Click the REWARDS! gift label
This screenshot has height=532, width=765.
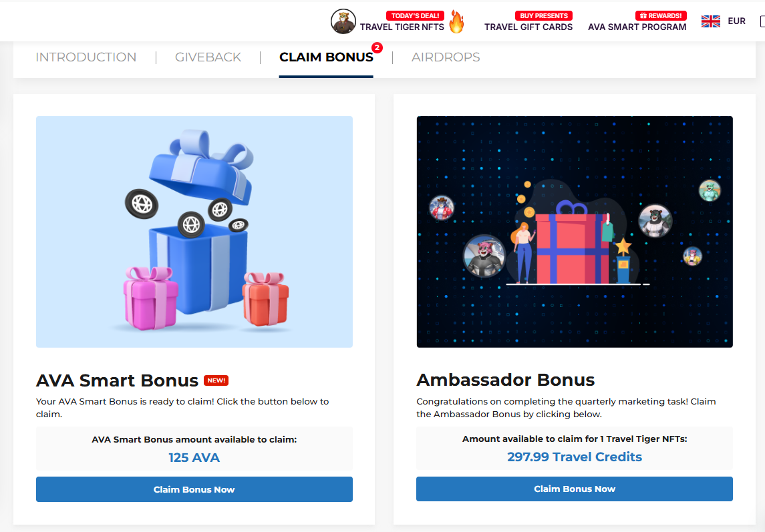pos(661,15)
